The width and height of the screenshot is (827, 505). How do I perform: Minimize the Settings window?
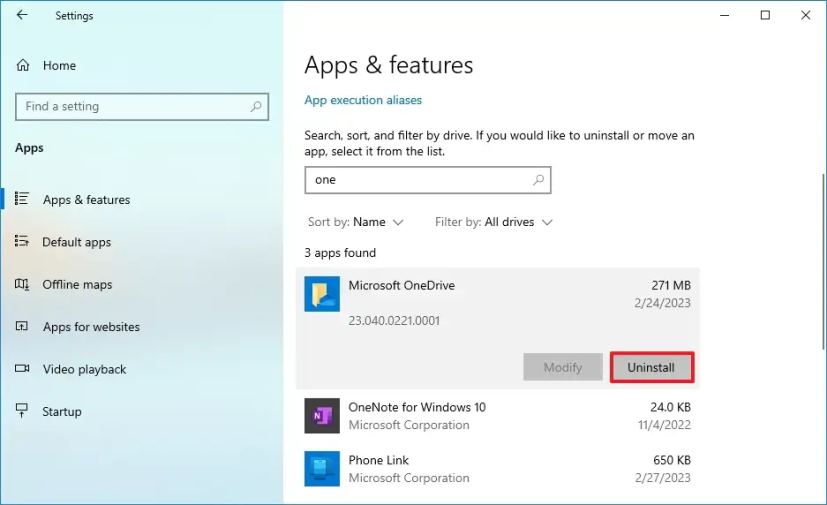coord(725,15)
